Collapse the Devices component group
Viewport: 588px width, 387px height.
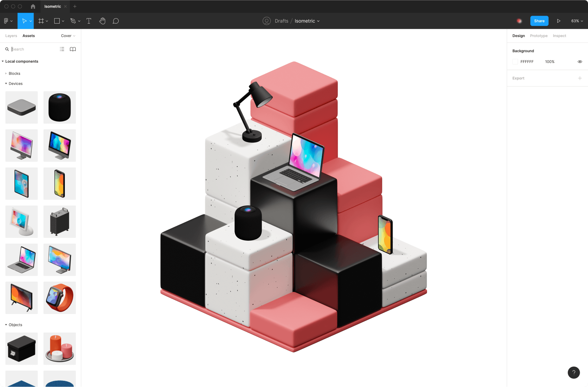[x=6, y=84]
